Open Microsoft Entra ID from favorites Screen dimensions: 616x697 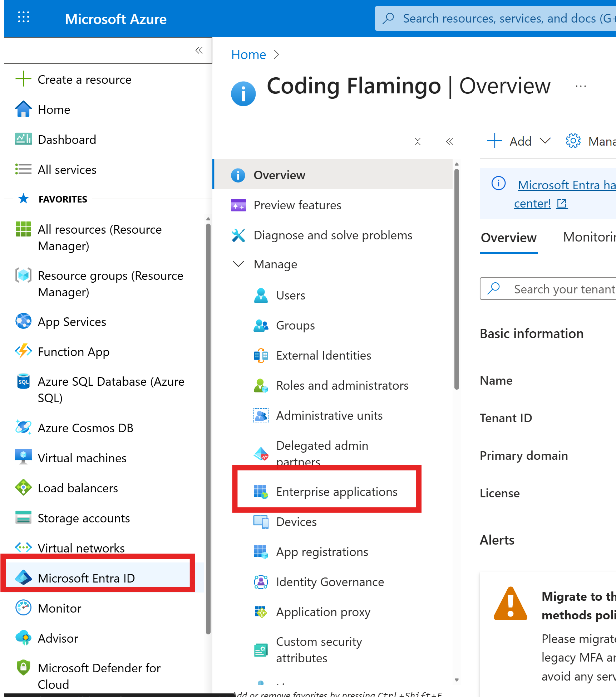click(x=87, y=578)
